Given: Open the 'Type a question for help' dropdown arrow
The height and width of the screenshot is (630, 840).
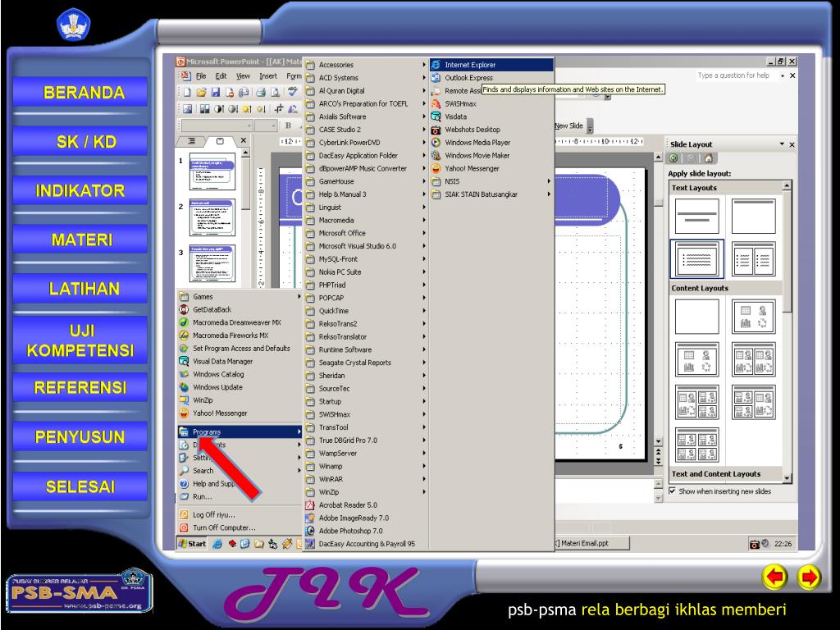Looking at the screenshot, I should tap(782, 75).
